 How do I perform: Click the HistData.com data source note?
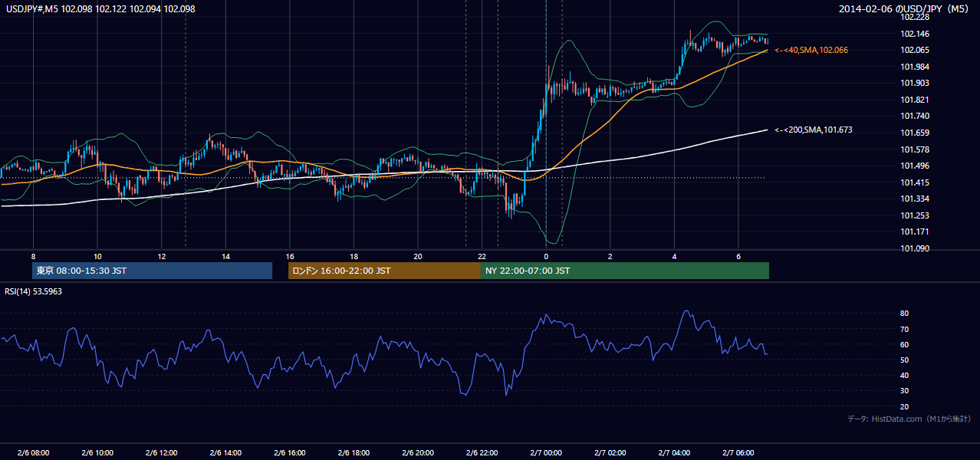pos(909,419)
